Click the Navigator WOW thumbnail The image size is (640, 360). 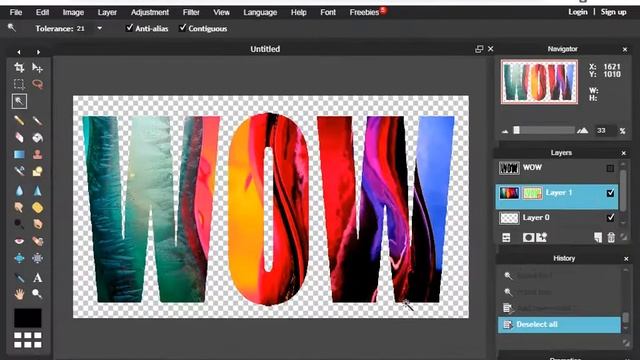pyautogui.click(x=539, y=82)
